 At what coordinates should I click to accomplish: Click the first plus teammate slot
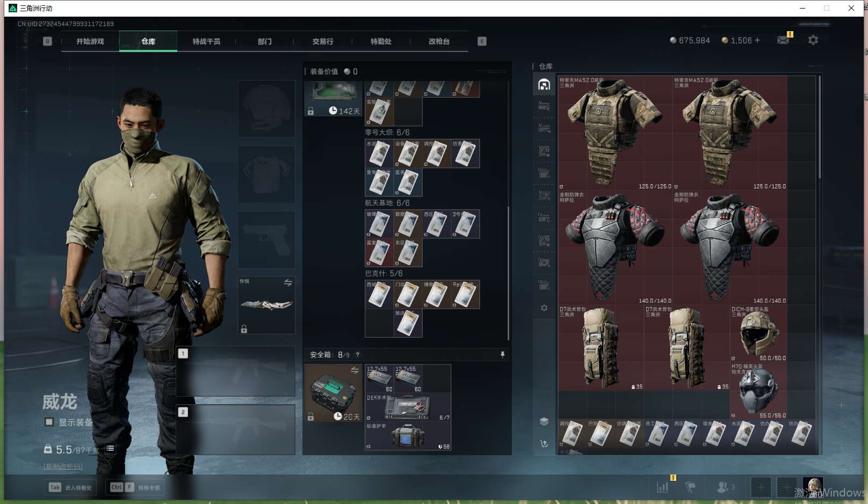(x=761, y=487)
